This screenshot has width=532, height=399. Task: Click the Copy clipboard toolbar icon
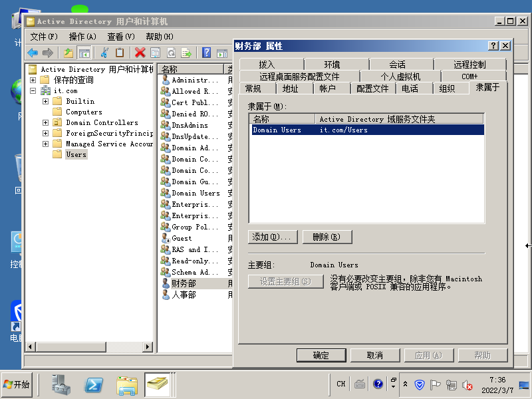pos(120,53)
